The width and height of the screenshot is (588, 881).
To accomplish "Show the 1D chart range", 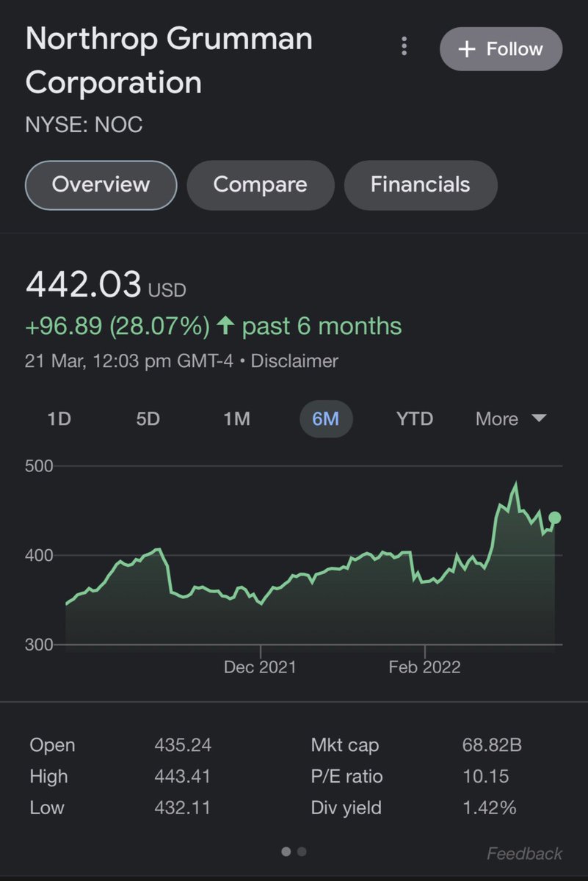I will click(x=59, y=419).
